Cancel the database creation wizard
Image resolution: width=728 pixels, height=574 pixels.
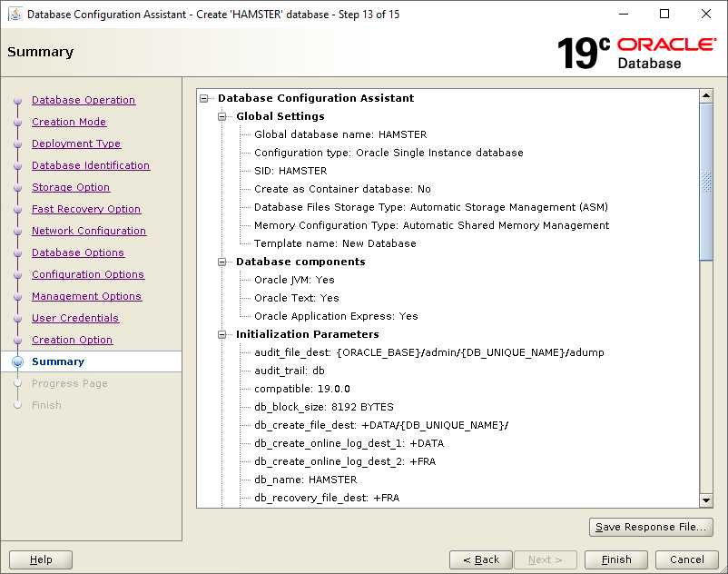[x=686, y=559]
